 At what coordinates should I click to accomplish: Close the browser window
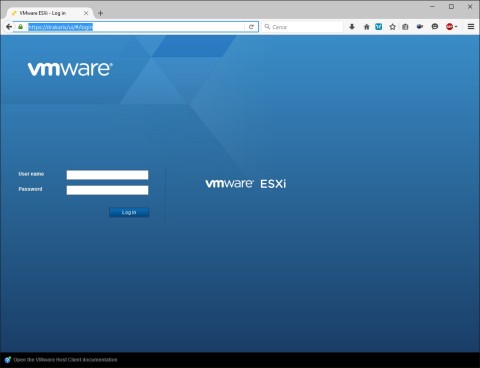470,6
